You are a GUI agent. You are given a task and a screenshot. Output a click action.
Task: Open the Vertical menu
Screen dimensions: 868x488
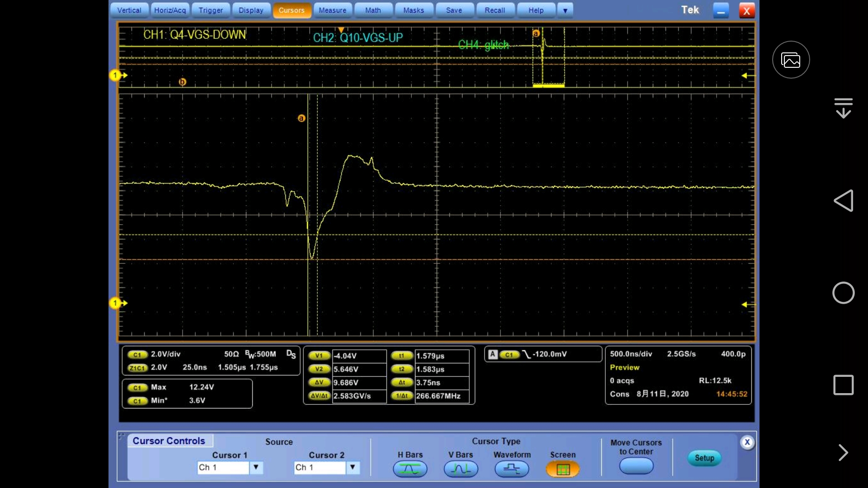pyautogui.click(x=129, y=10)
